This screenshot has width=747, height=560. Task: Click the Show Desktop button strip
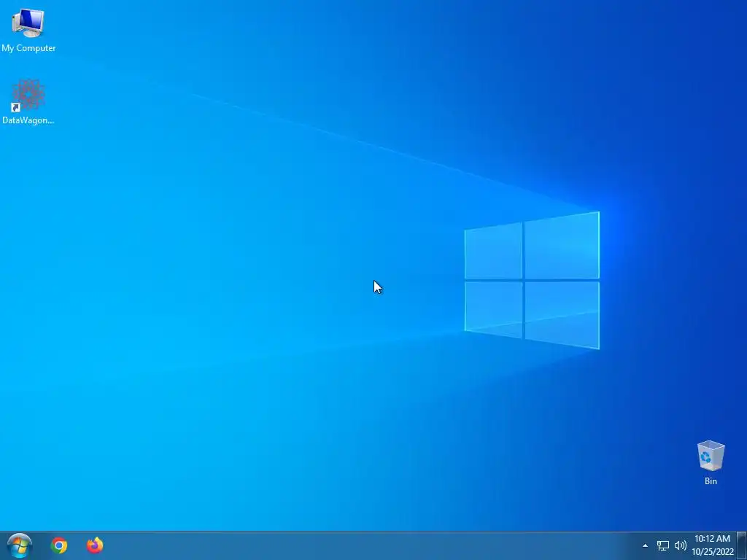click(x=742, y=545)
